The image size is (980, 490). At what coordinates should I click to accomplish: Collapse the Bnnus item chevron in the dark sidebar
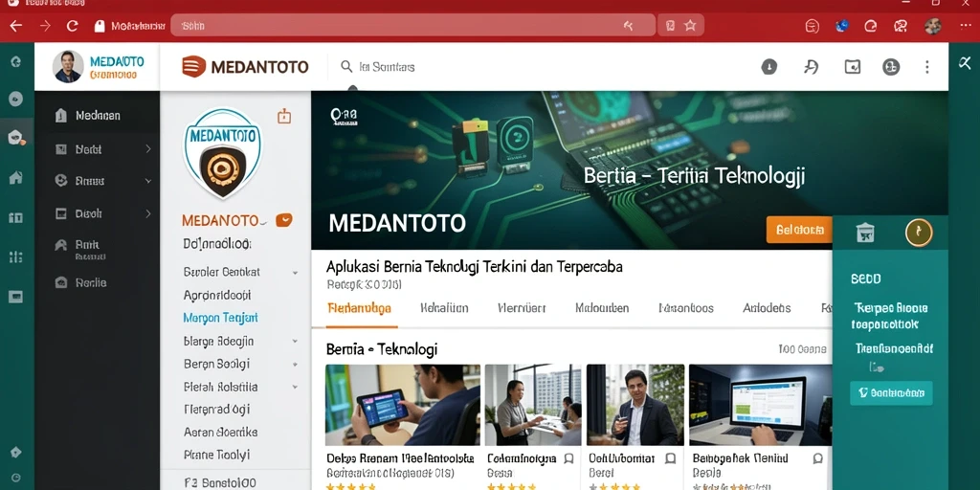coord(148,181)
